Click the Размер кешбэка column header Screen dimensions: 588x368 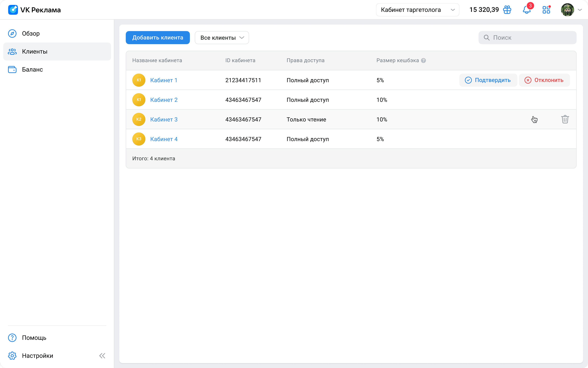pos(397,60)
